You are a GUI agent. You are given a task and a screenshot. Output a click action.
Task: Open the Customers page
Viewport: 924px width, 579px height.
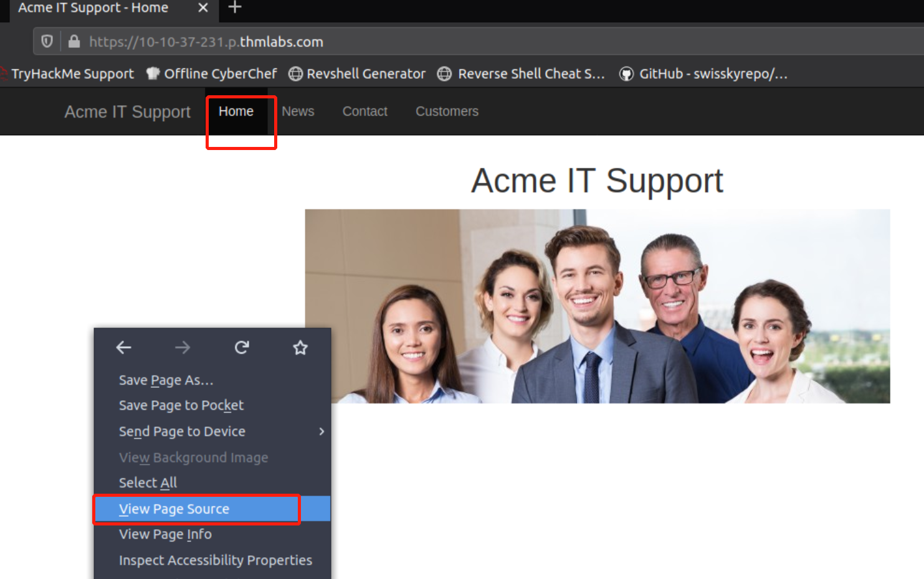pyautogui.click(x=447, y=111)
